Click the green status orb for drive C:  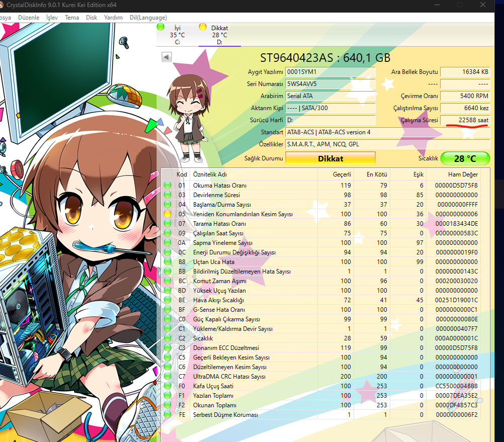click(160, 27)
